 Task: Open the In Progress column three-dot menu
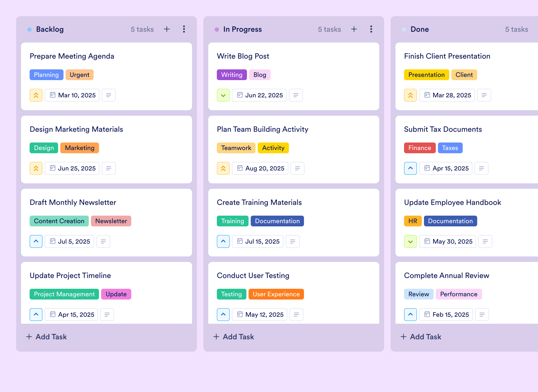click(x=371, y=29)
